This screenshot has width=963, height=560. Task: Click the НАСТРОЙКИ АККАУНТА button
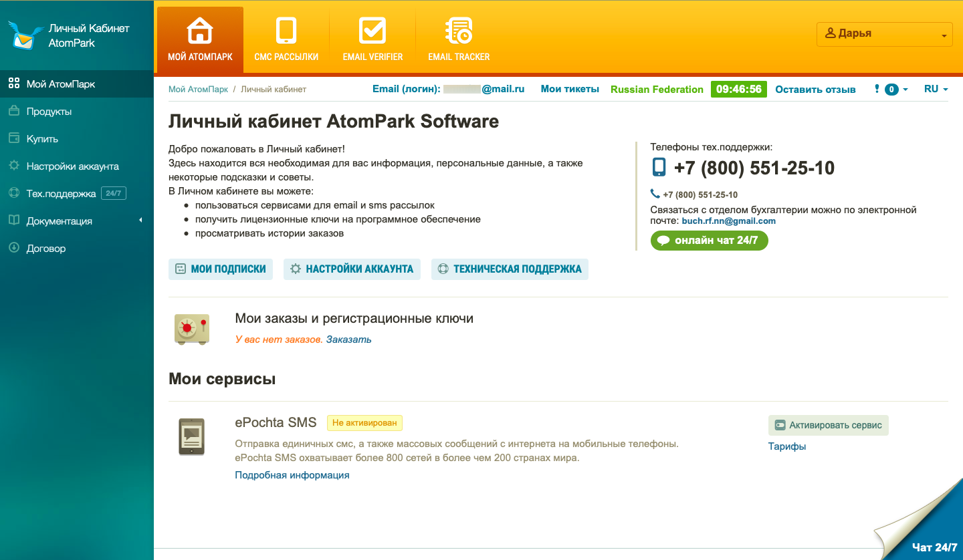(352, 269)
